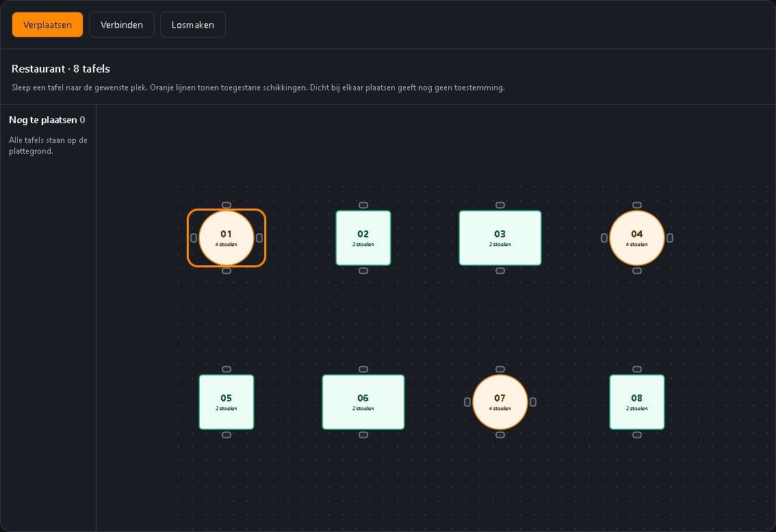Viewport: 776px width, 532px height.
Task: Select the chair below table 05
Action: pyautogui.click(x=227, y=435)
